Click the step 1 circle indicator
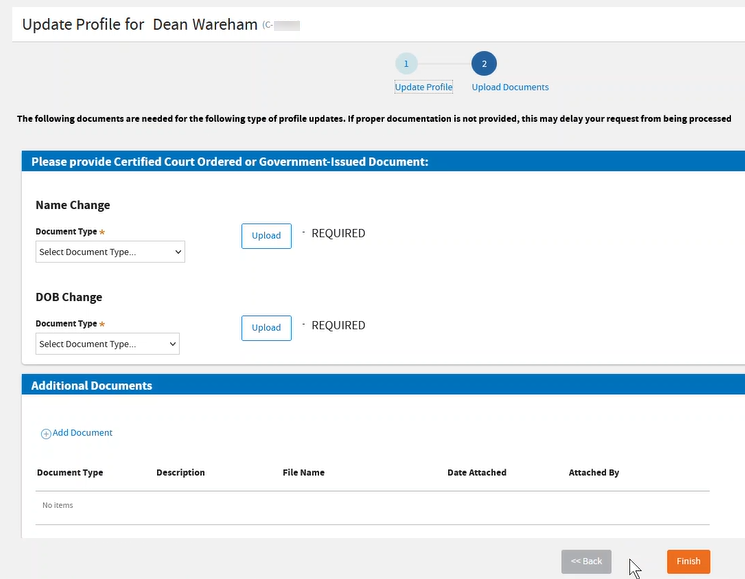 406,64
